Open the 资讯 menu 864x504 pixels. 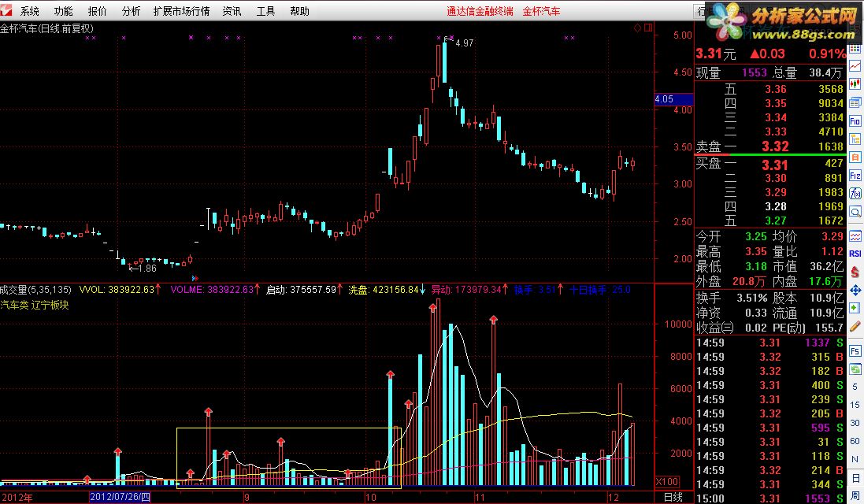click(232, 11)
